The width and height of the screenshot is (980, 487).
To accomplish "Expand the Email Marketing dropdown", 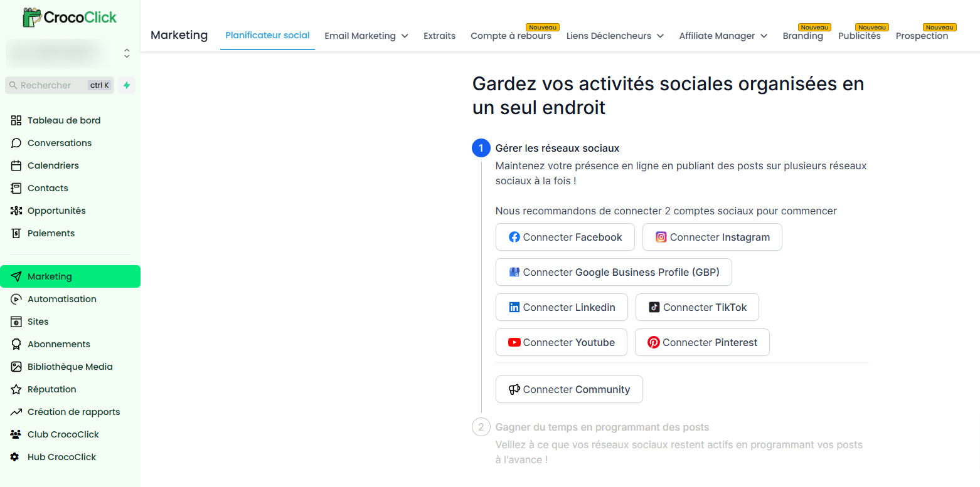I will (x=366, y=36).
